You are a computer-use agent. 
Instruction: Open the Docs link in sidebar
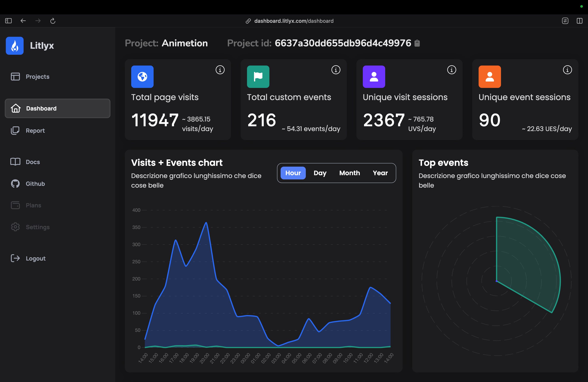[x=33, y=162]
